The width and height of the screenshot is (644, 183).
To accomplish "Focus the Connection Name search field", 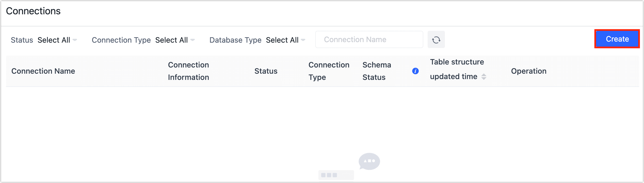I will (369, 40).
